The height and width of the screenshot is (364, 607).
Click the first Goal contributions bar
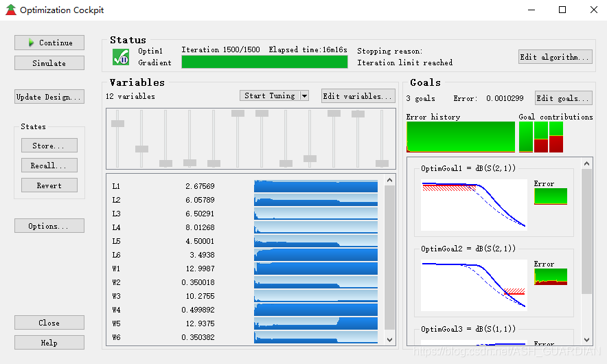pyautogui.click(x=526, y=137)
